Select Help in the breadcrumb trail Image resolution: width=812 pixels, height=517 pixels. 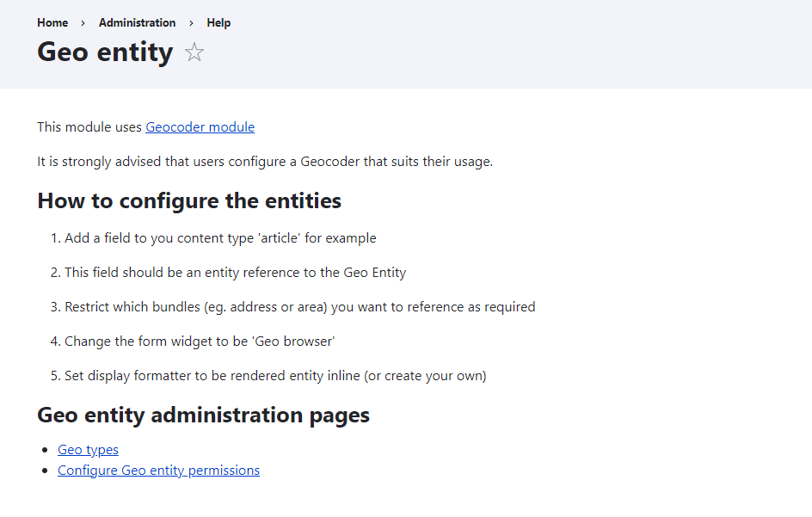(x=218, y=22)
